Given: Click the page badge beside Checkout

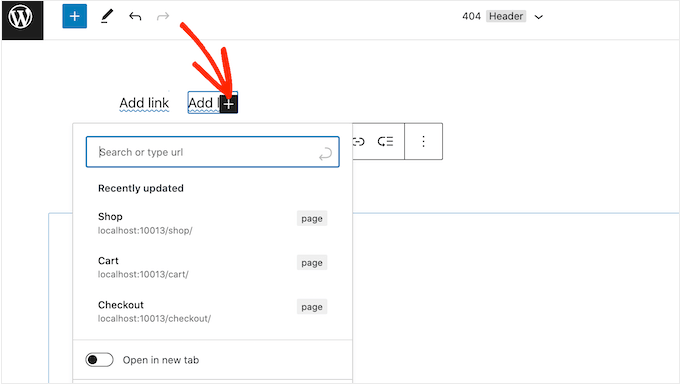Looking at the screenshot, I should point(312,307).
